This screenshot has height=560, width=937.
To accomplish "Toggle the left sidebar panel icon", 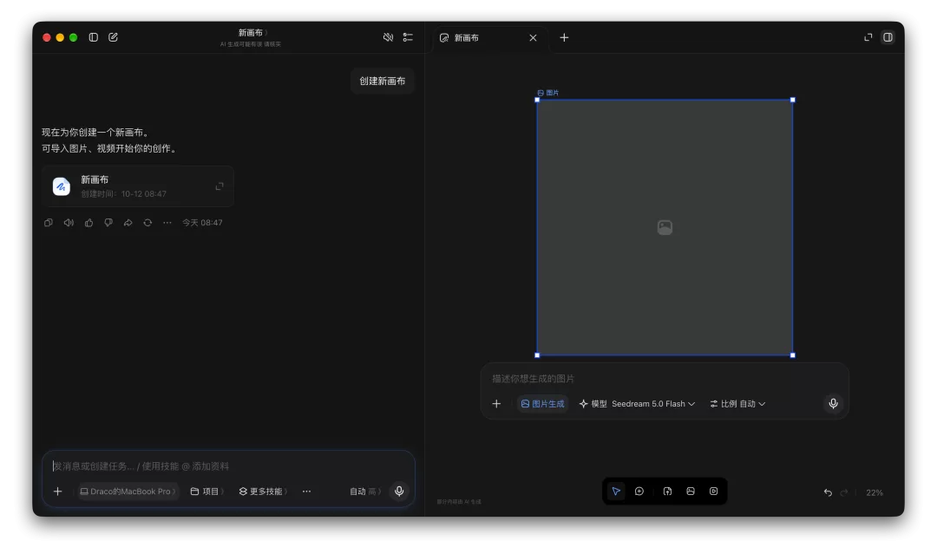I will pyautogui.click(x=93, y=37).
